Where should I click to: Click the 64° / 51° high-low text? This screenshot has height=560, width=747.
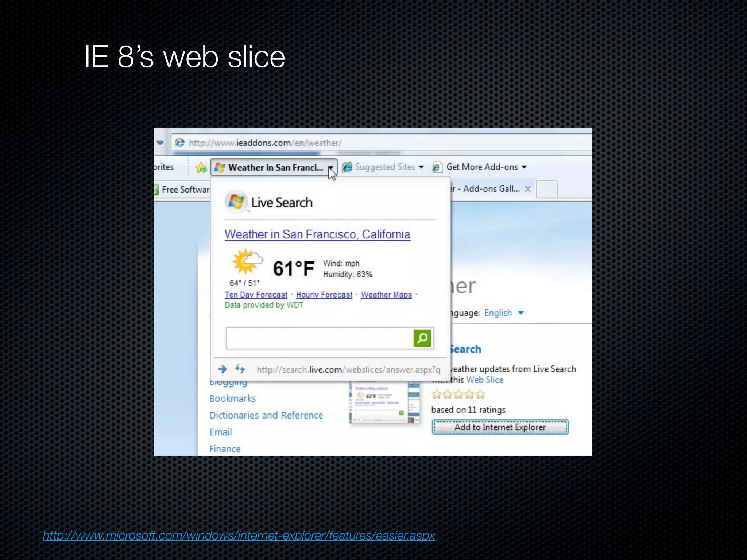(244, 283)
